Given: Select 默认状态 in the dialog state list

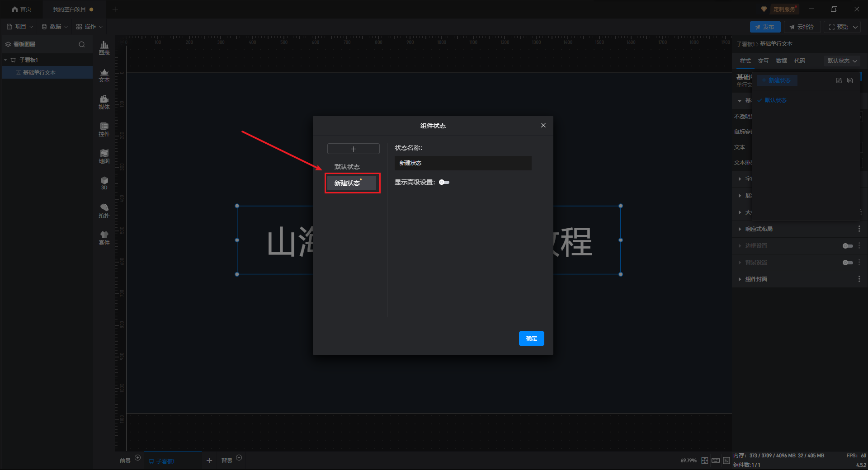Looking at the screenshot, I should (347, 167).
